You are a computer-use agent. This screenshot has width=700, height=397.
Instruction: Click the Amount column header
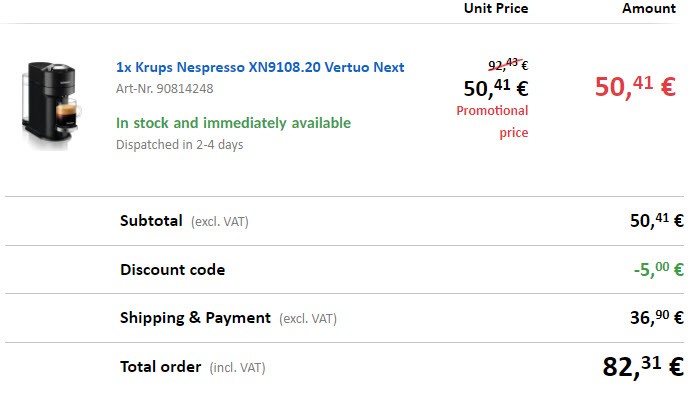(x=649, y=8)
